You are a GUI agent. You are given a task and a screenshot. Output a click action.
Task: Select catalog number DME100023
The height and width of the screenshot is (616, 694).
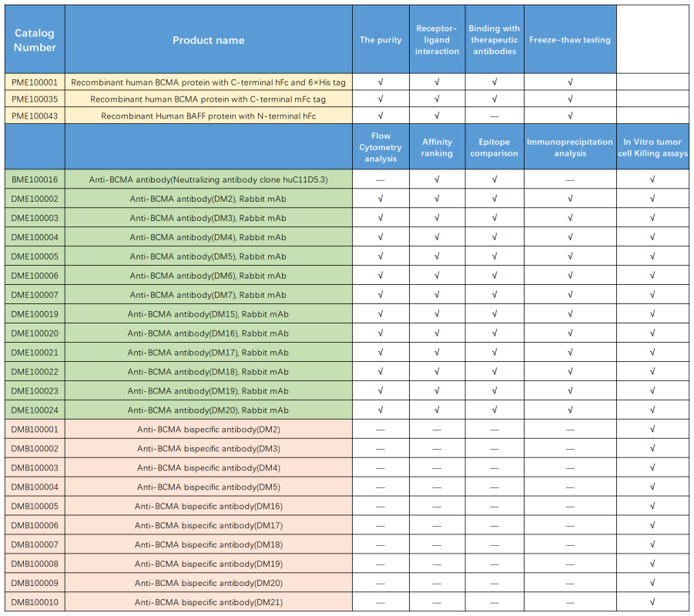35,391
